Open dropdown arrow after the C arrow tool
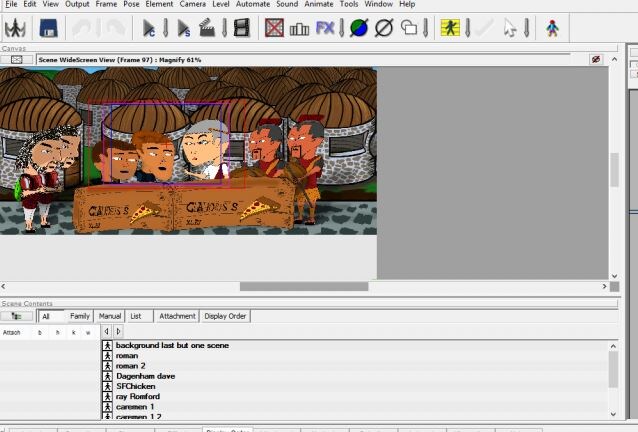This screenshot has height=432, width=638. 166,28
